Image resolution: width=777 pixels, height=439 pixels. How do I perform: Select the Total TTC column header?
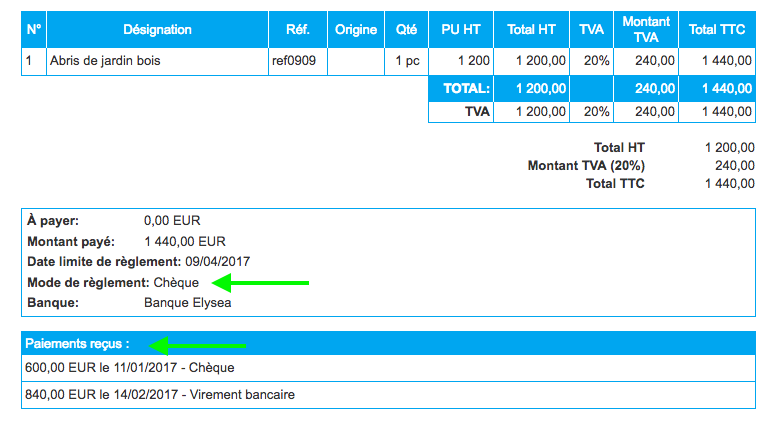click(717, 30)
